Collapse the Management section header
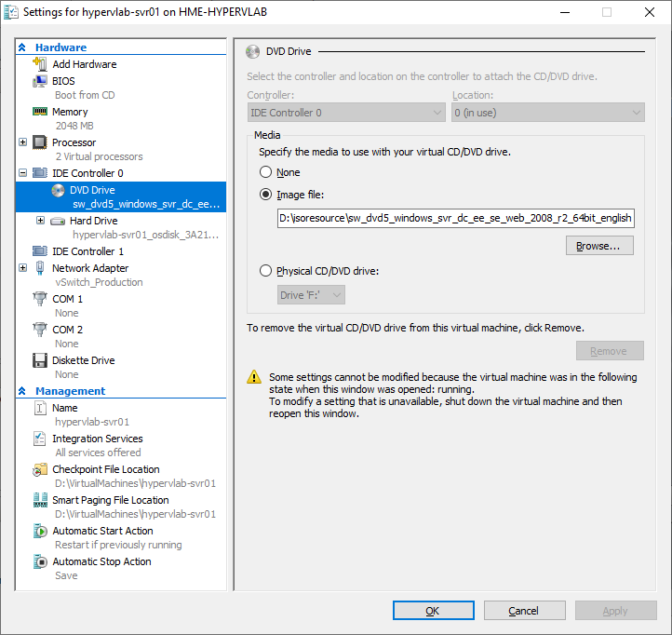672x635 pixels. pos(22,391)
